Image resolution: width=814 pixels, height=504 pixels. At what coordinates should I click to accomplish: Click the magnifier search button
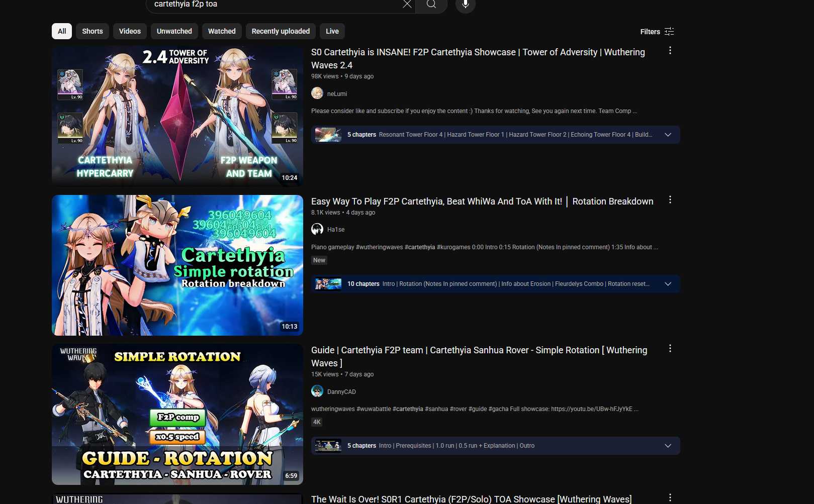[x=431, y=5]
